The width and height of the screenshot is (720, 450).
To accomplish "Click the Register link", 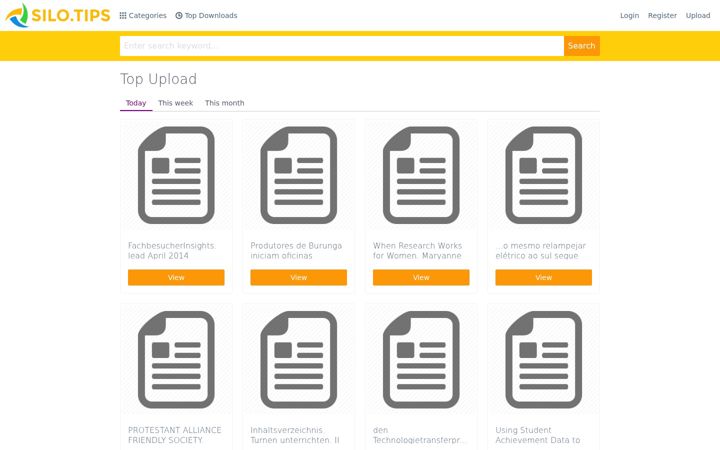I will pyautogui.click(x=662, y=15).
